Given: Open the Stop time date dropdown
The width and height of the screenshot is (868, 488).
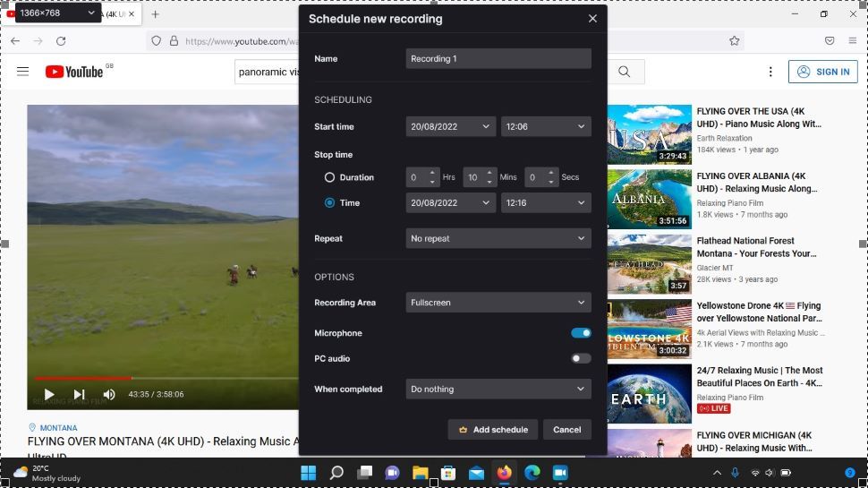Looking at the screenshot, I should coord(451,202).
